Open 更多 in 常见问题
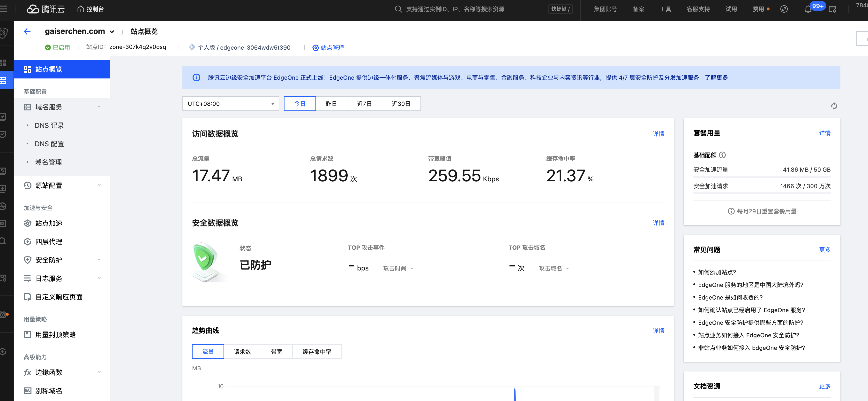The image size is (868, 401). (825, 250)
